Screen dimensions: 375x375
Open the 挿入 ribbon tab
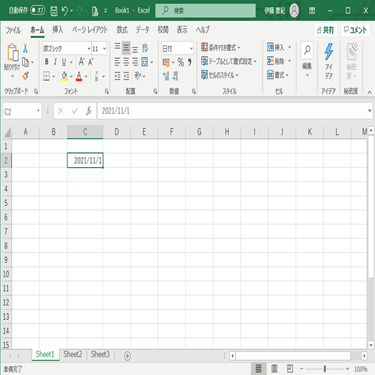coord(58,30)
